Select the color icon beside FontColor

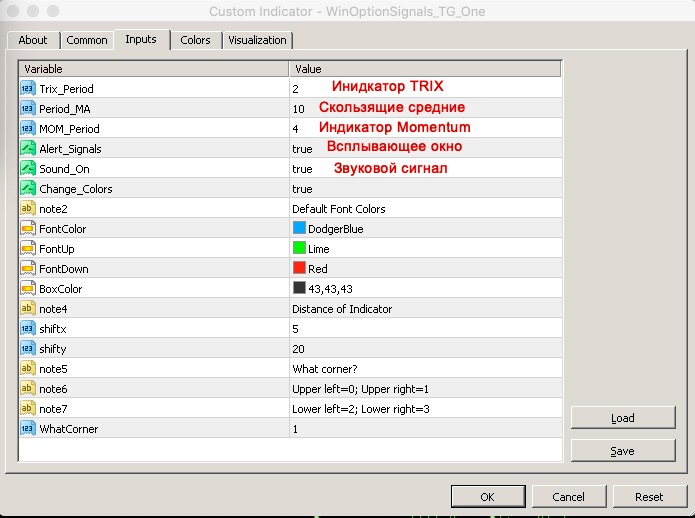point(27,228)
